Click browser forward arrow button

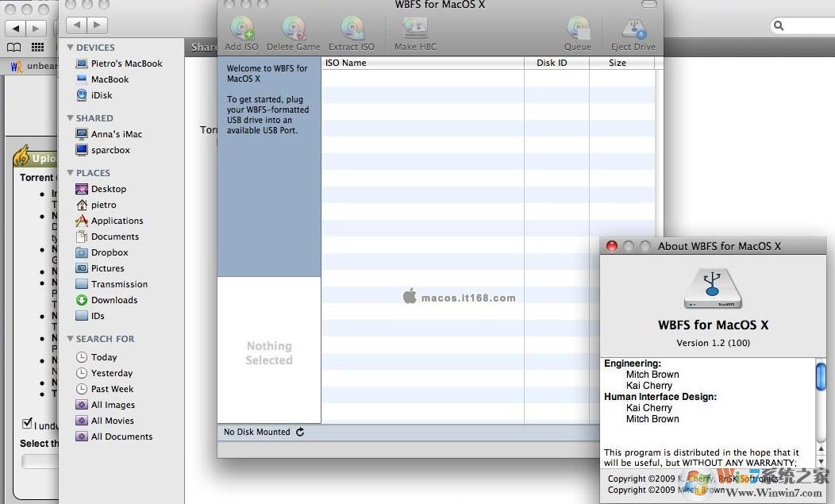36,28
